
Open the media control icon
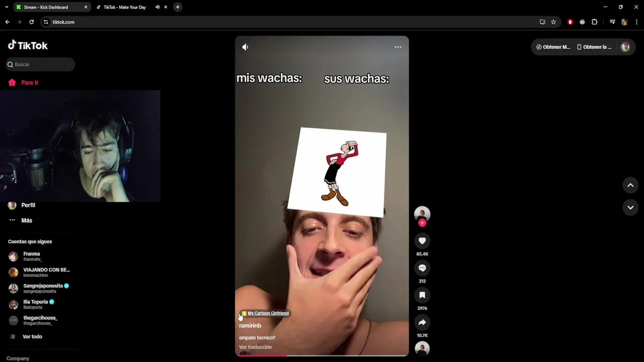pyautogui.click(x=612, y=22)
